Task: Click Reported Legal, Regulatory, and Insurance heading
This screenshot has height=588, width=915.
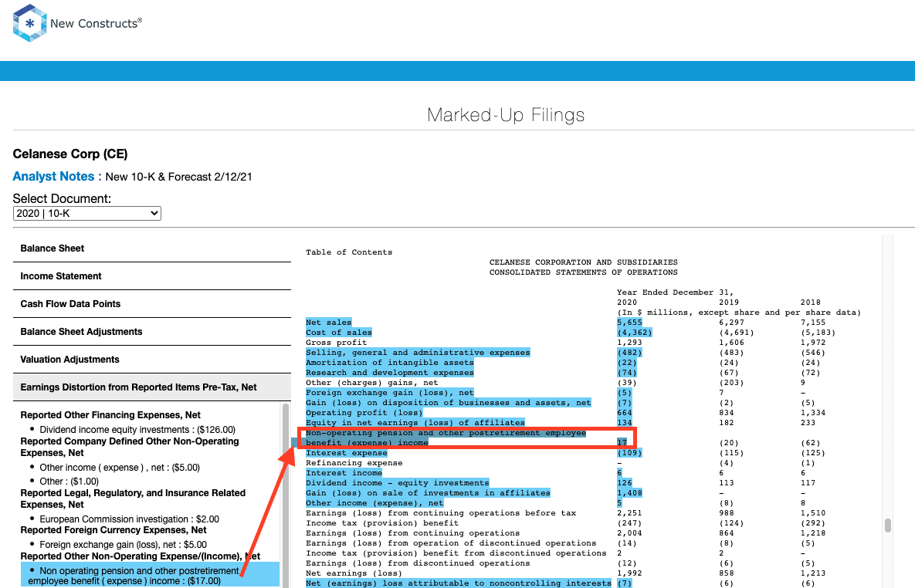Action: (x=133, y=498)
